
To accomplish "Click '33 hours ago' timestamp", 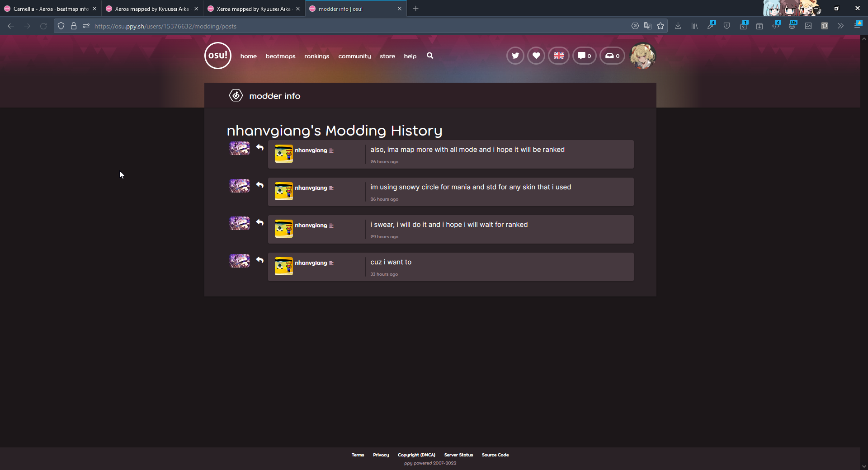I will tap(384, 274).
